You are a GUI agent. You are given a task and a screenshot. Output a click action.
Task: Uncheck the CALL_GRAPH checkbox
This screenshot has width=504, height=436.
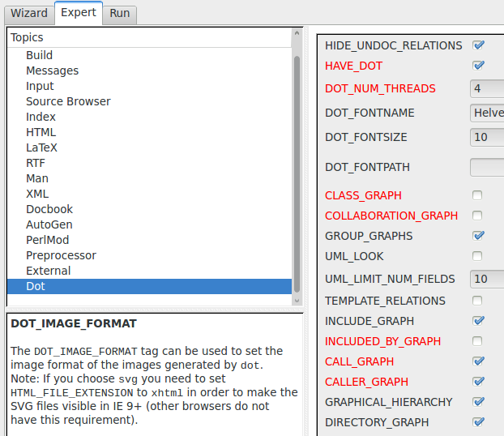click(x=478, y=361)
